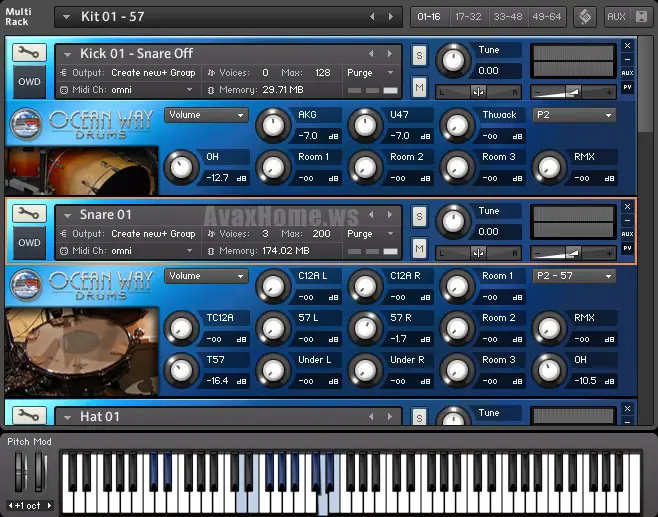Open the Snare 01 wrench edit icon
Screen dimensions: 658x517
[29, 214]
